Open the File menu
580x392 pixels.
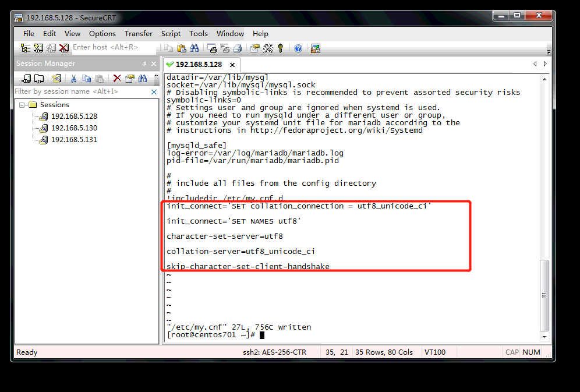[x=29, y=34]
